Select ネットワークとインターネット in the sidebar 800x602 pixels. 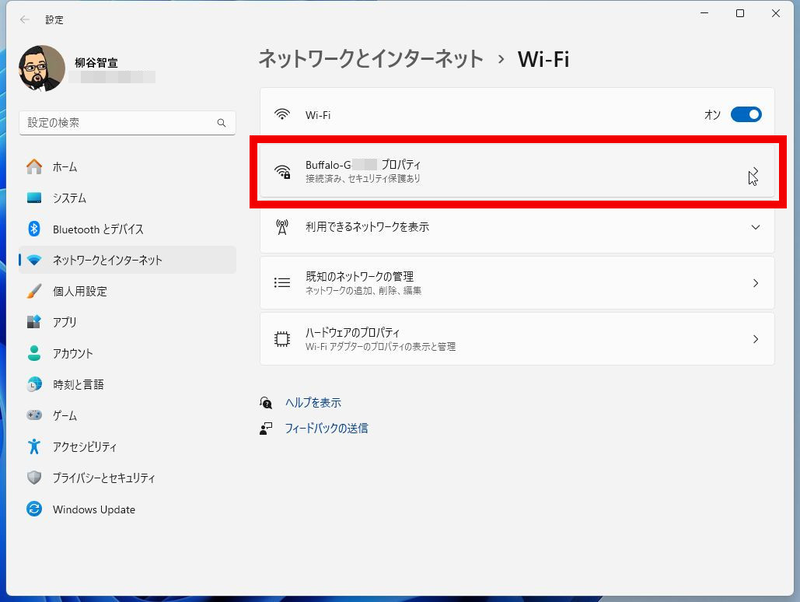(x=127, y=260)
